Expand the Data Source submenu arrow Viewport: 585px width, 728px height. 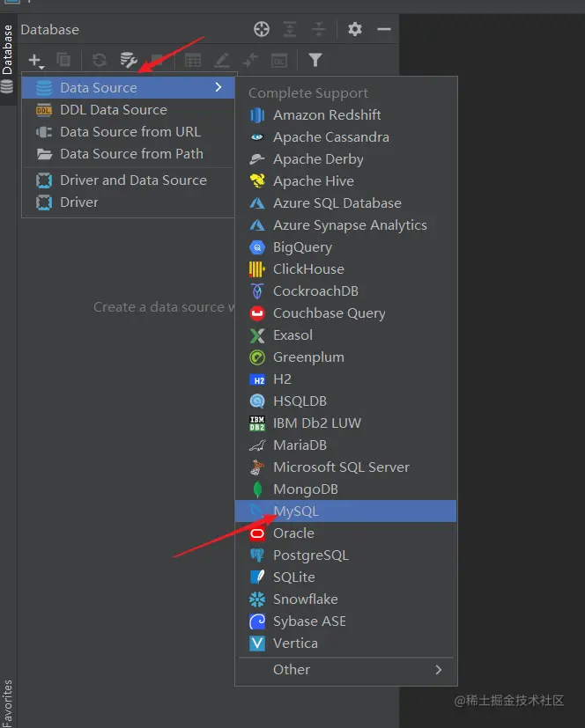tap(218, 87)
